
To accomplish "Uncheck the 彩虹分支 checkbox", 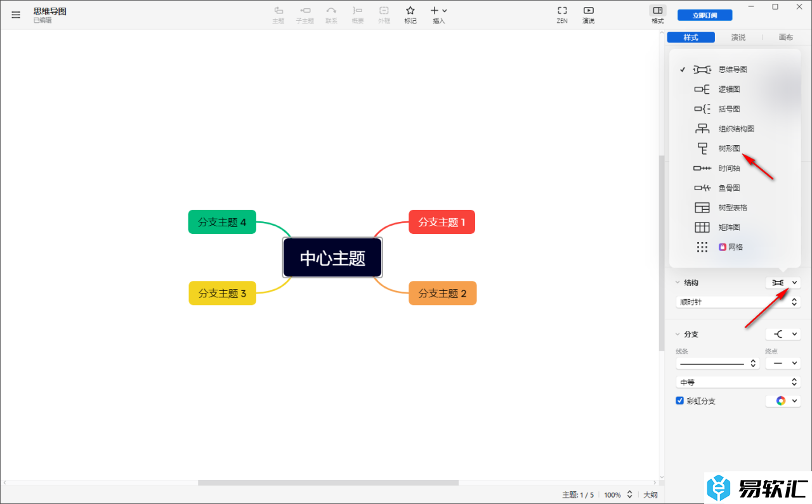I will [680, 401].
